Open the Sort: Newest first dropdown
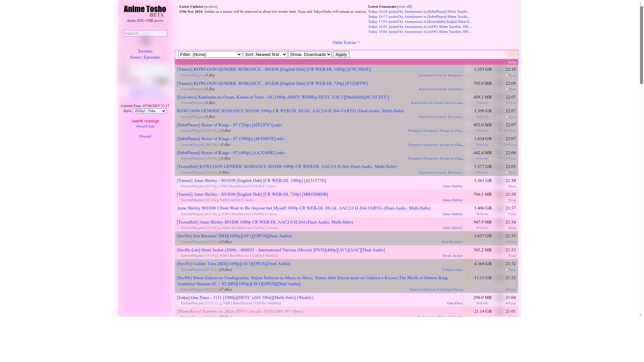This screenshot has width=644, height=362. [x=265, y=54]
